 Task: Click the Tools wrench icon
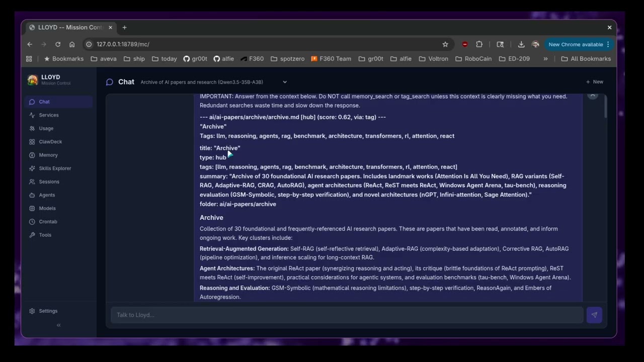32,235
